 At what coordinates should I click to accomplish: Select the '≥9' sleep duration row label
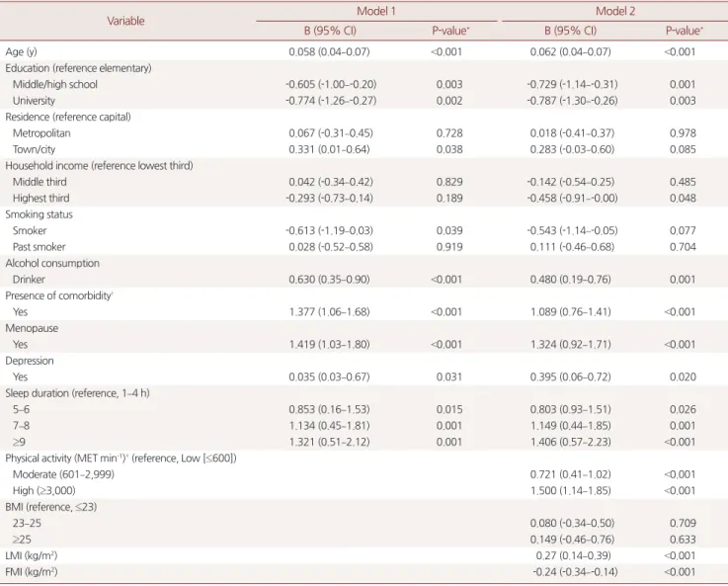(x=19, y=442)
